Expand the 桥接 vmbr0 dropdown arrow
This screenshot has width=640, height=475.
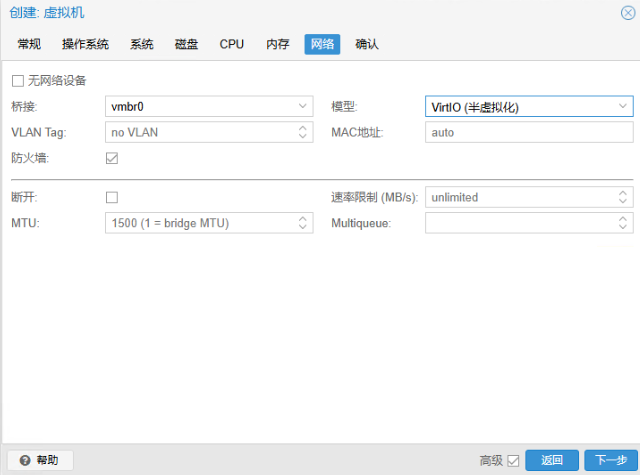coord(302,106)
